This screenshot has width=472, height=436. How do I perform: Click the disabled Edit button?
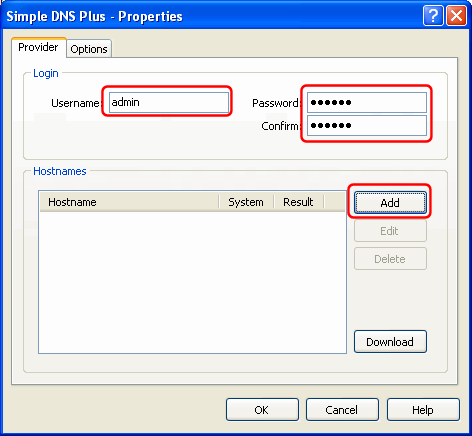point(390,231)
